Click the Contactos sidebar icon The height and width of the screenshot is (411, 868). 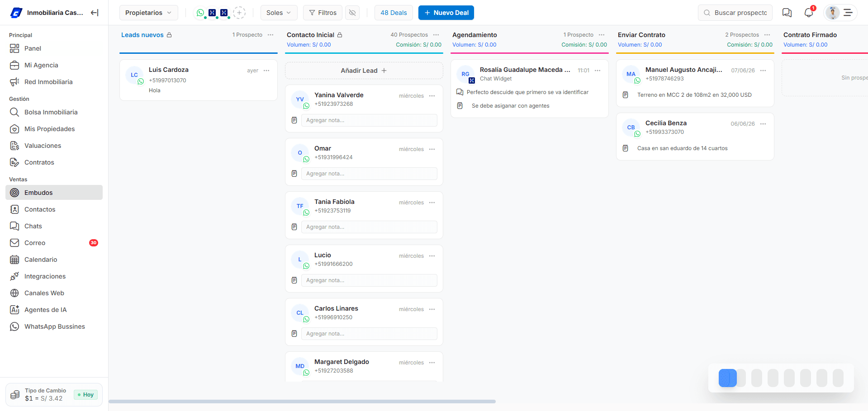coord(14,209)
